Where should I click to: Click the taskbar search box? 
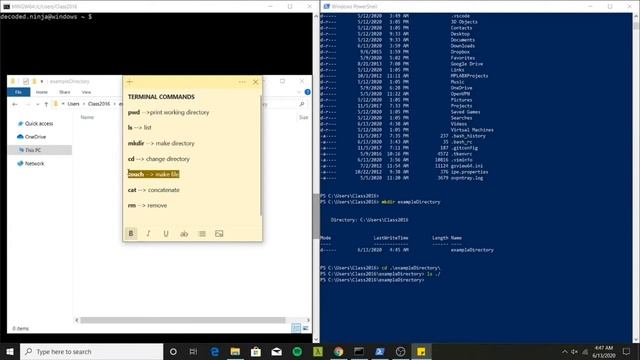[91, 351]
